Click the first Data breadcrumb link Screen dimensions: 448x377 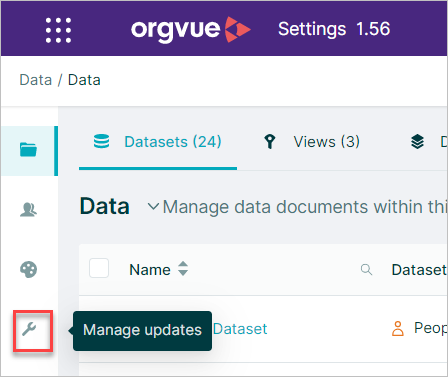point(36,80)
